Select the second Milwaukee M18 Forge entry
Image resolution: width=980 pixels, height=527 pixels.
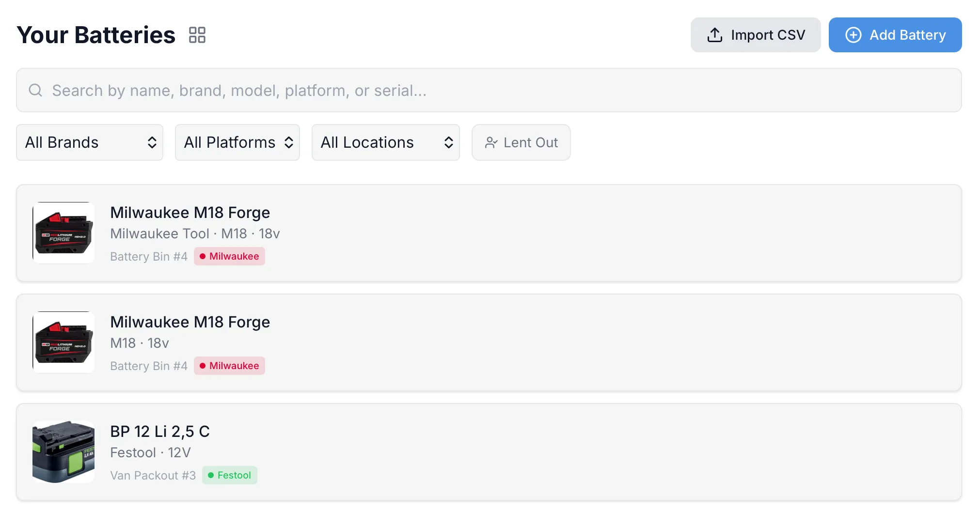(490, 342)
